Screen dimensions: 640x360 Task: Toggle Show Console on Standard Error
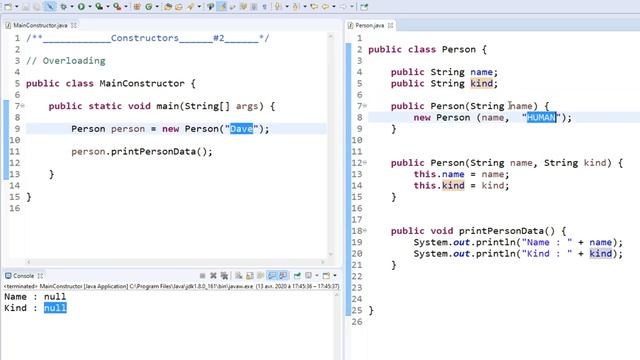coord(283,276)
